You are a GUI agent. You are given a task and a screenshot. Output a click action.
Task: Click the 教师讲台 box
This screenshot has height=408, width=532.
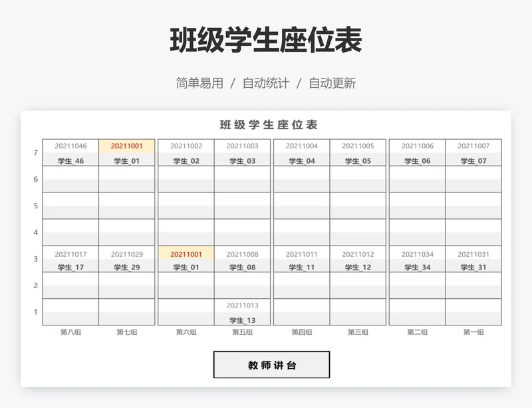click(271, 365)
